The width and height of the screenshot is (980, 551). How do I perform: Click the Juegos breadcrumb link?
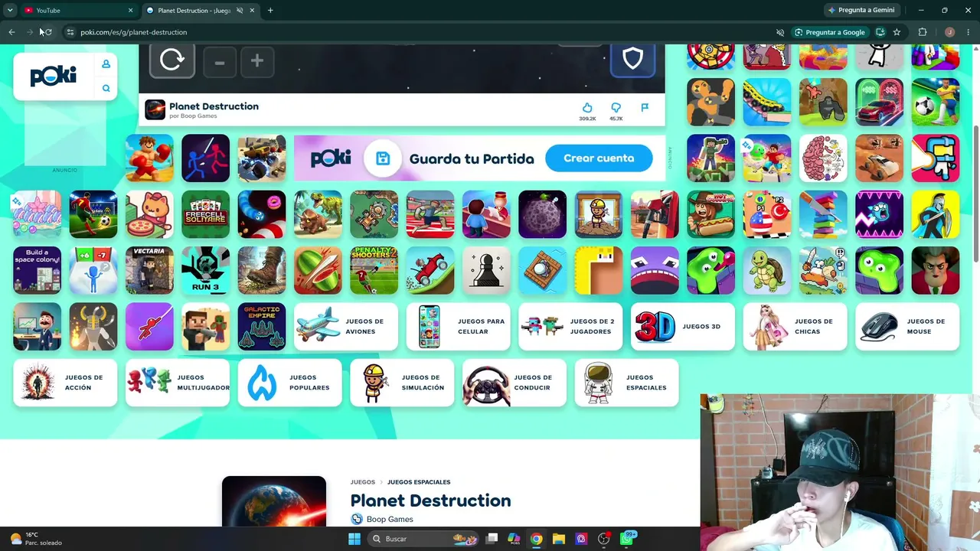363,482
